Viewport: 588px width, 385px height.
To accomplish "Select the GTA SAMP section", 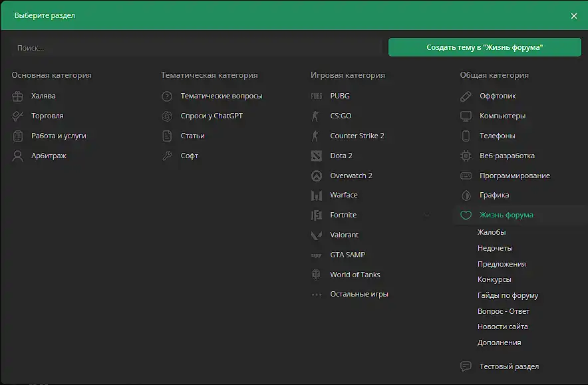I will click(347, 255).
